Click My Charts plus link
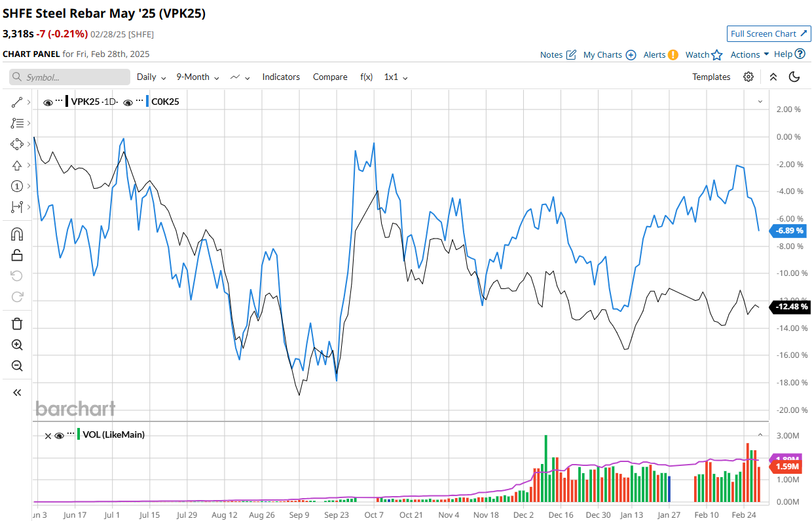 pos(610,55)
